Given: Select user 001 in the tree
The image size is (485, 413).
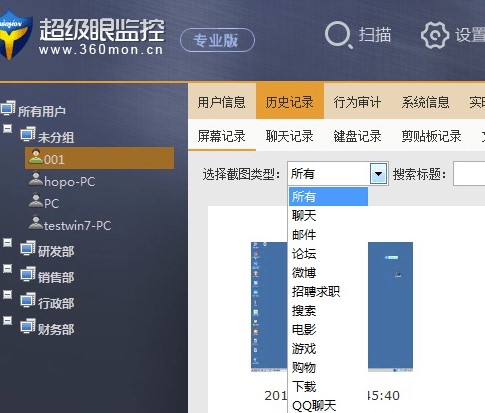Looking at the screenshot, I should (x=99, y=158).
